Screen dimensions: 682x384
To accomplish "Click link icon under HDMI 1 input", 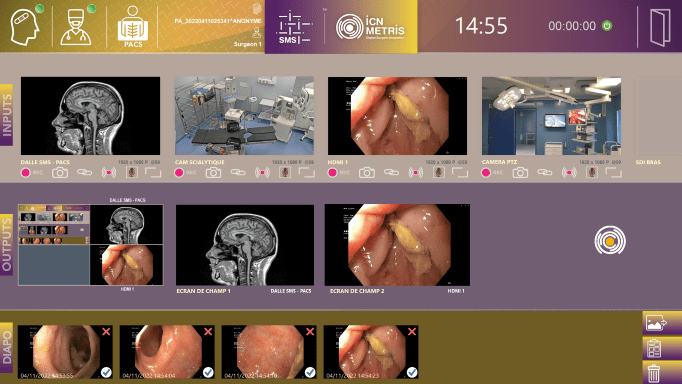I will coord(391,173).
